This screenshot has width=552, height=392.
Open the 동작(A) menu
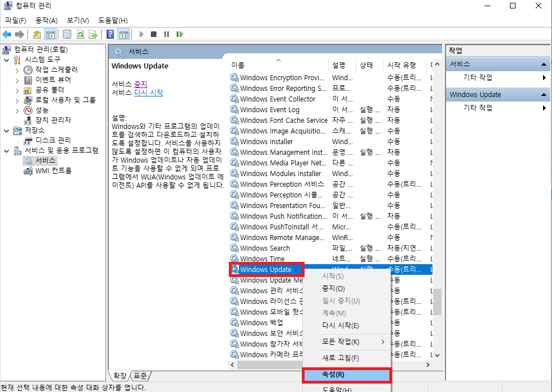[47, 20]
